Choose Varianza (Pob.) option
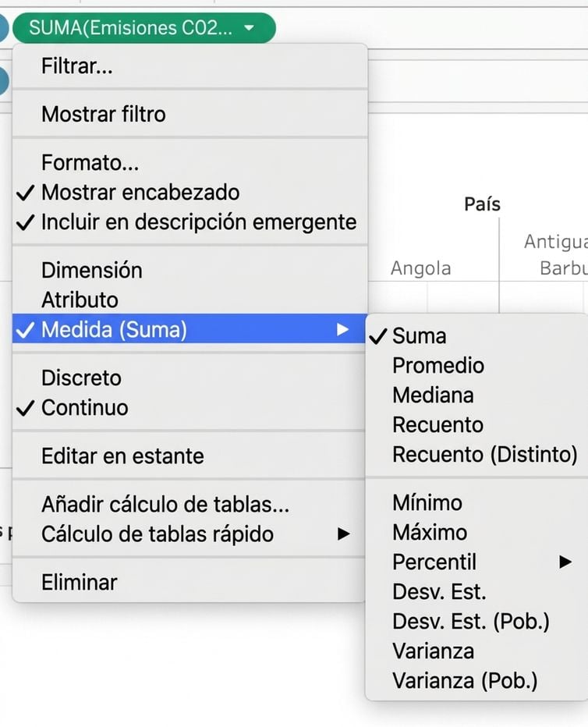The image size is (588, 727). pos(476,681)
